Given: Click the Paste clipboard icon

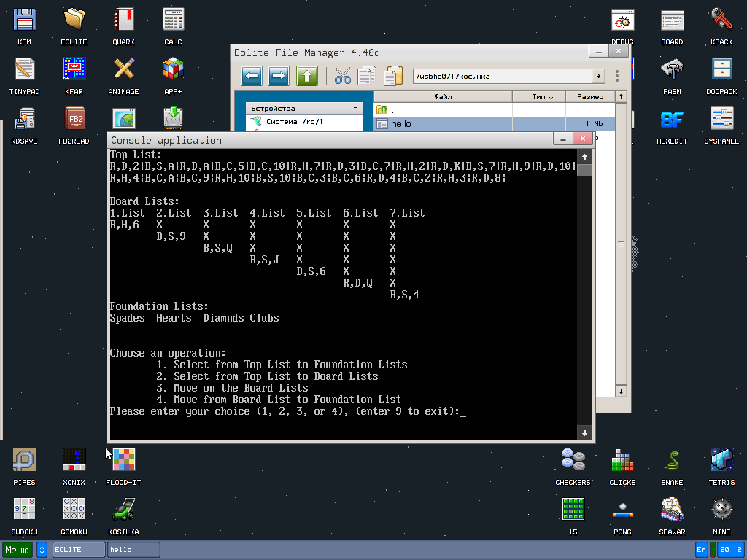Looking at the screenshot, I should (393, 76).
